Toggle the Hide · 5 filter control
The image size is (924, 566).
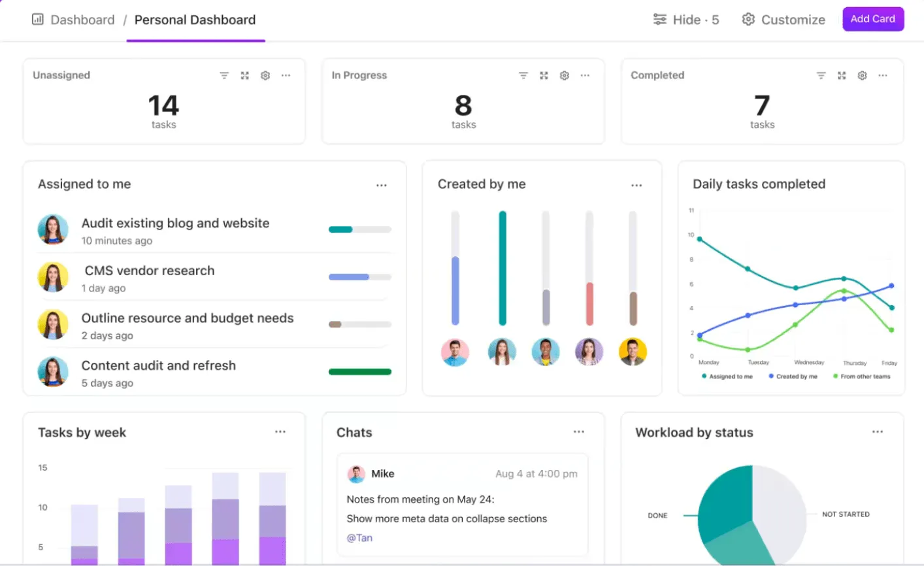click(x=686, y=20)
